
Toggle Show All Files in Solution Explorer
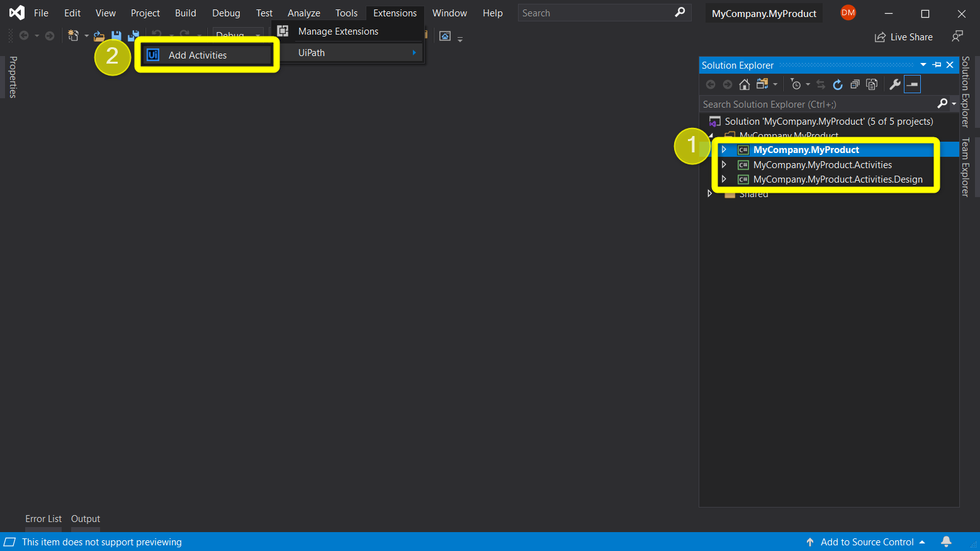871,84
